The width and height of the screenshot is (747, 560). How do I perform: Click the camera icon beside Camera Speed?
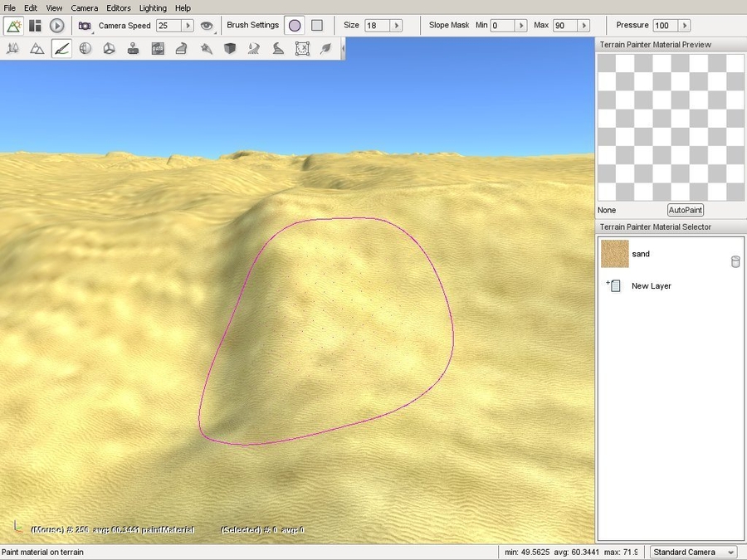85,26
